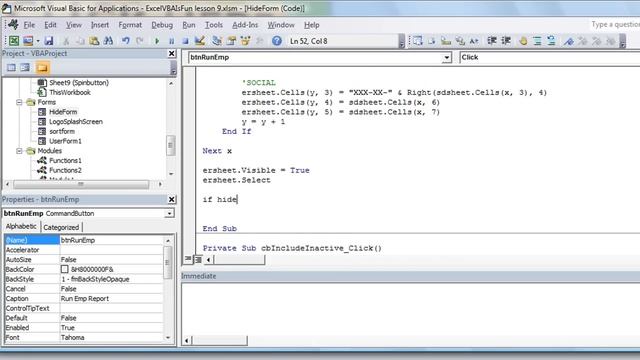Save the project with the floppy disk icon
This screenshot has height=360, width=640.
49,41
